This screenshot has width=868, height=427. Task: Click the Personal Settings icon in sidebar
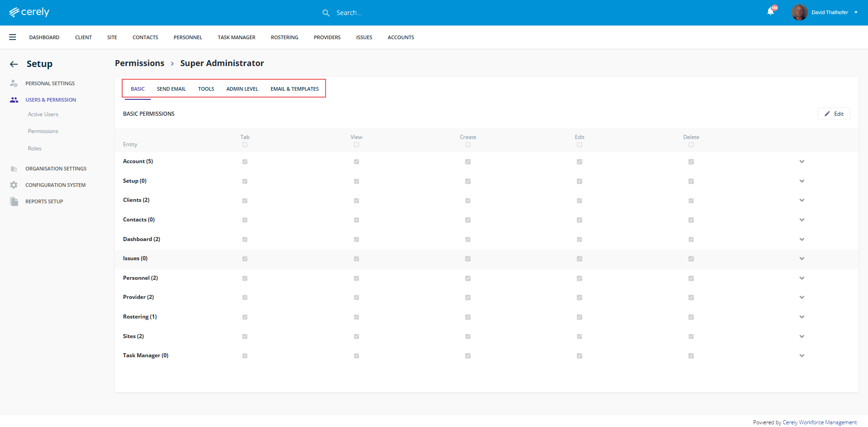click(14, 83)
